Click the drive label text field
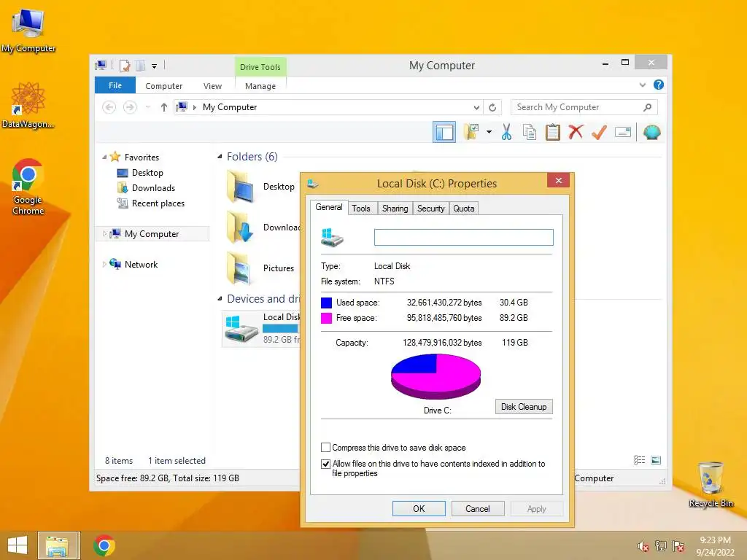Image resolution: width=747 pixels, height=560 pixels. (463, 237)
